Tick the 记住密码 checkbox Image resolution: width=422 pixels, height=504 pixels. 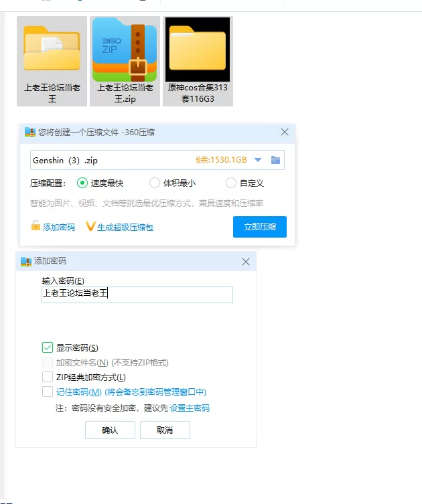click(48, 392)
